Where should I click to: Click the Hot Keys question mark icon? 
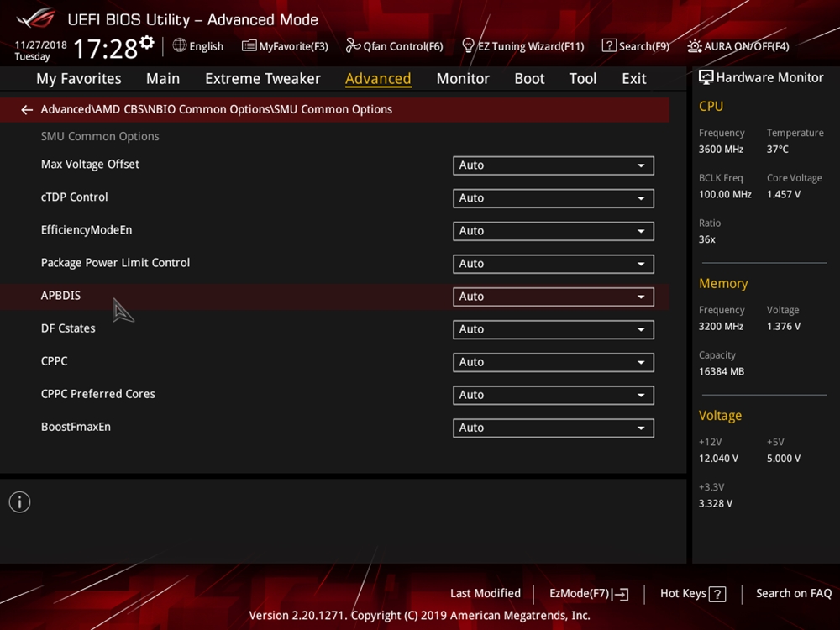(x=717, y=594)
